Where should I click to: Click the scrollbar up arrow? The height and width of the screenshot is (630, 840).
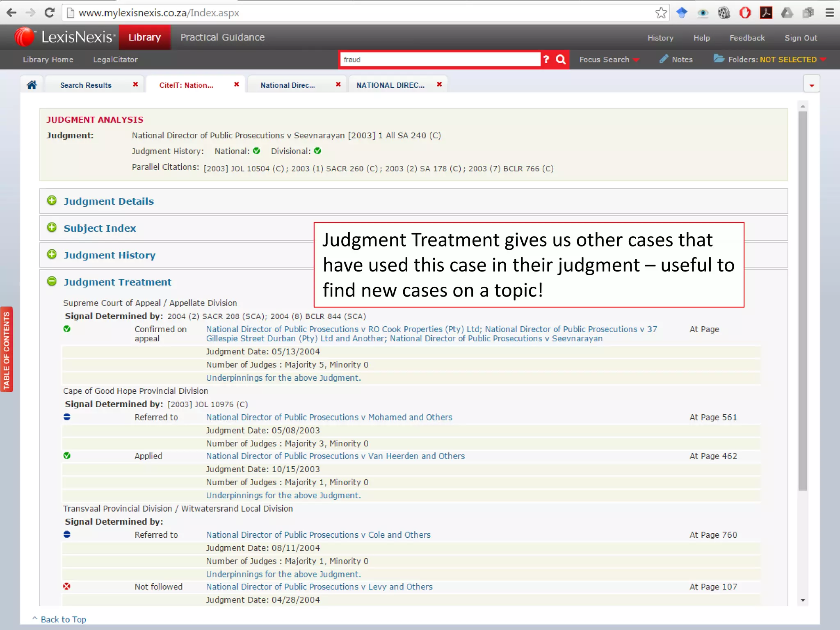pos(803,106)
